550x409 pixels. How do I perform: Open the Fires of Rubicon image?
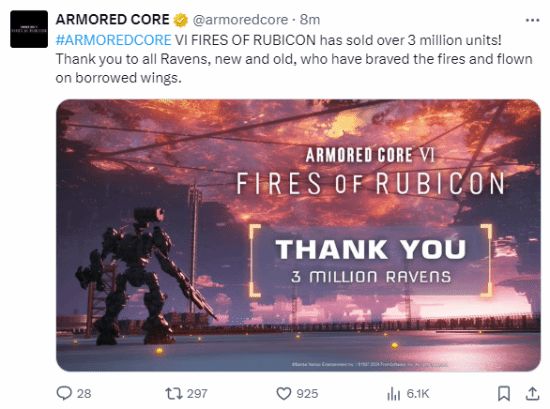[x=298, y=235]
